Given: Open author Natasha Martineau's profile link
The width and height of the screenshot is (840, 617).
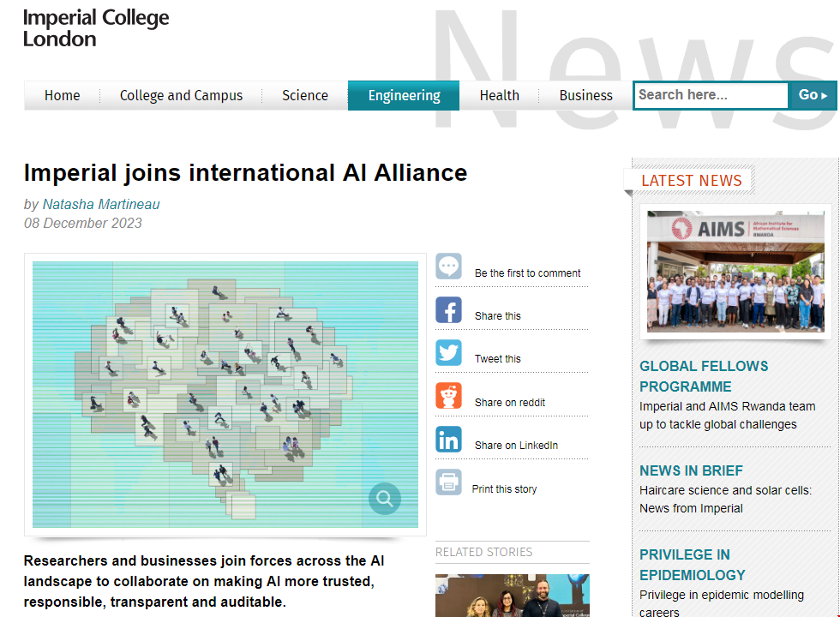Looking at the screenshot, I should [101, 204].
